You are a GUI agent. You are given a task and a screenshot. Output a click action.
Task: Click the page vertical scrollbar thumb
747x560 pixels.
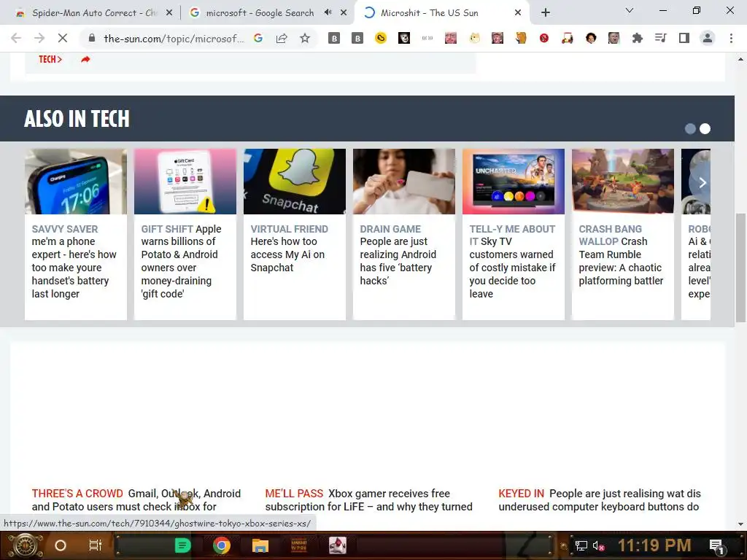click(x=740, y=268)
